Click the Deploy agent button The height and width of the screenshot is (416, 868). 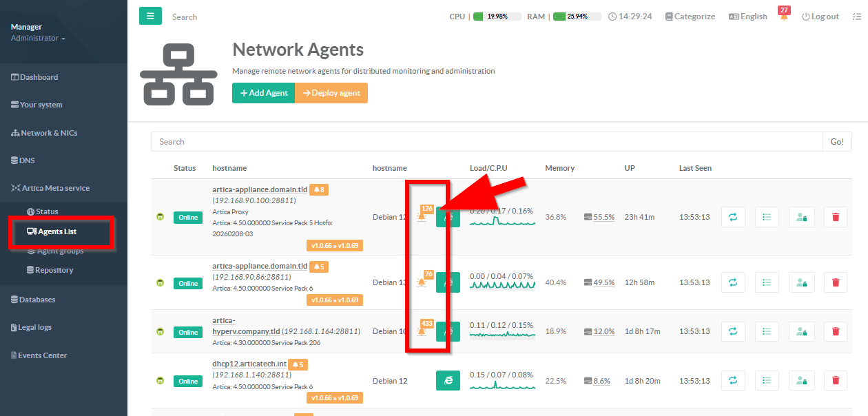tap(331, 93)
